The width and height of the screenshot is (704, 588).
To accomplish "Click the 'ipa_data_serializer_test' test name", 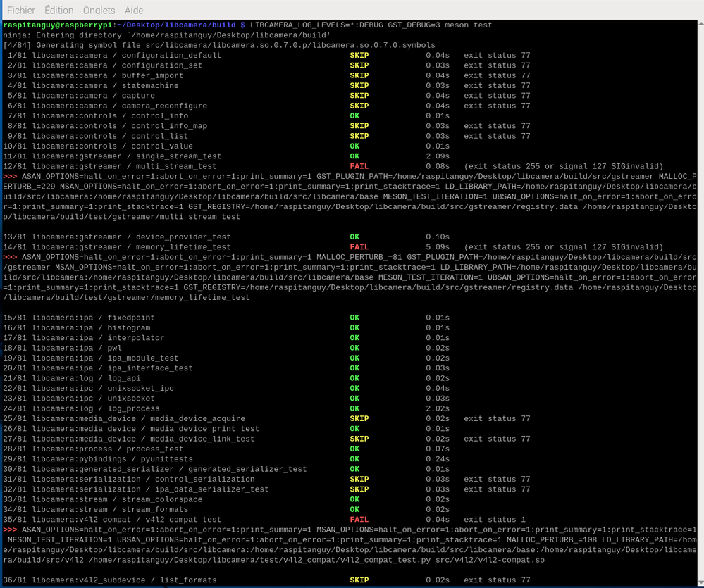I will (x=212, y=489).
